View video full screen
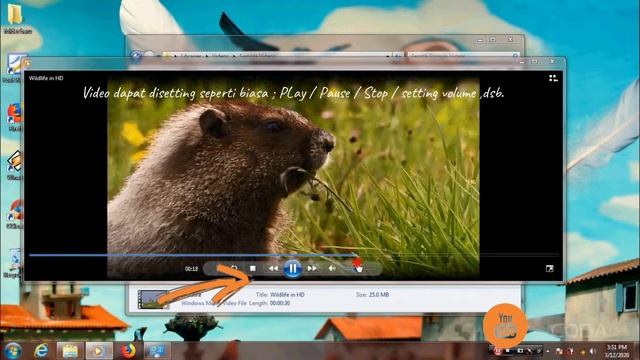The image size is (640, 360). point(549,269)
